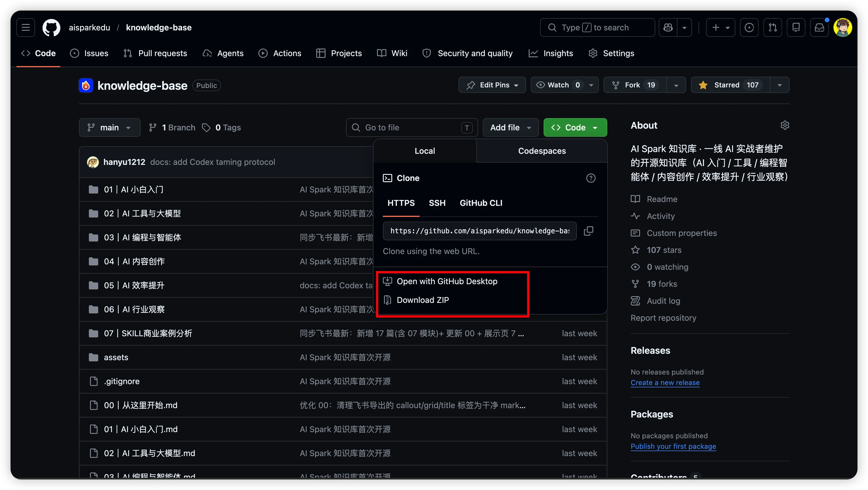
Task: Click the folder icon for 01 | AI 小白入门
Action: pyautogui.click(x=93, y=189)
